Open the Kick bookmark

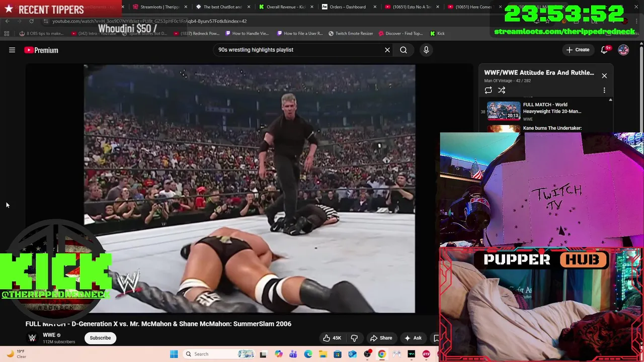coord(437,33)
